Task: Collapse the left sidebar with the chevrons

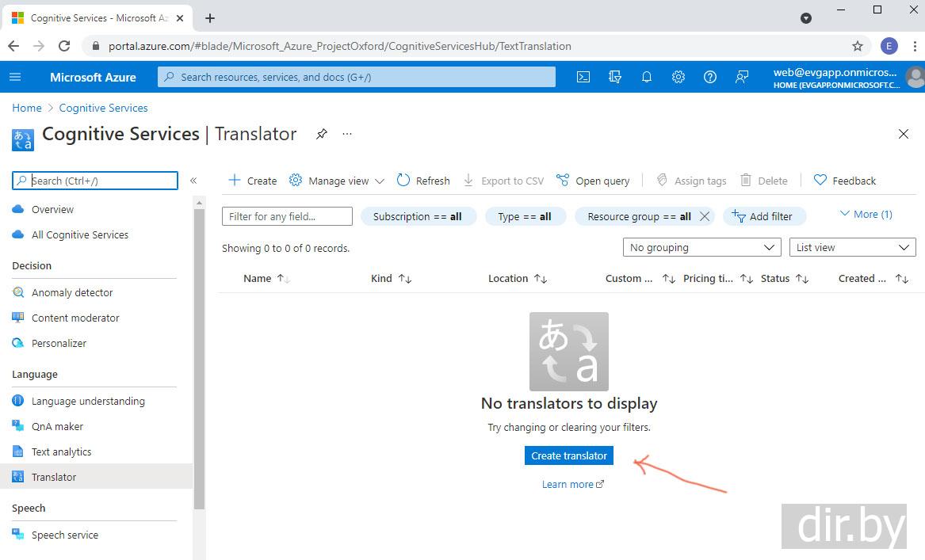Action: 193,181
